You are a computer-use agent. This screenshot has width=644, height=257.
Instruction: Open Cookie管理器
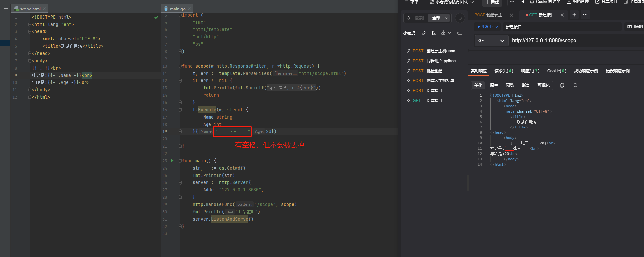click(x=545, y=2)
